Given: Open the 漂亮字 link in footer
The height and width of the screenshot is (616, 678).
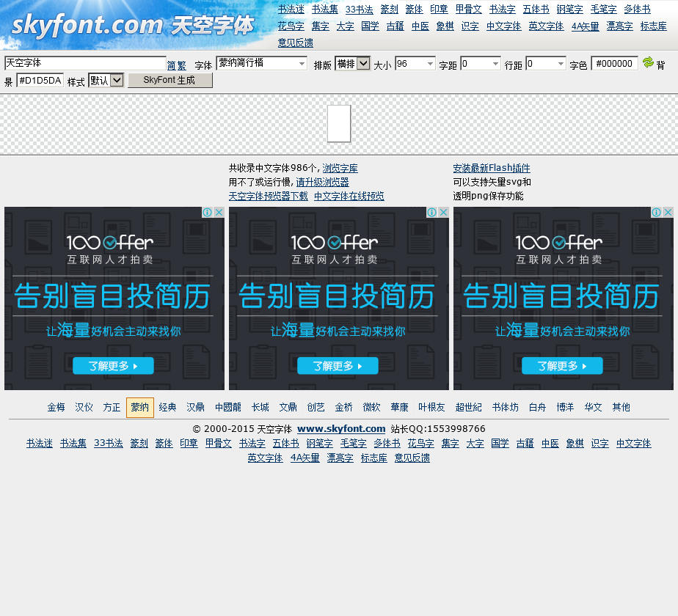Looking at the screenshot, I should tap(340, 458).
